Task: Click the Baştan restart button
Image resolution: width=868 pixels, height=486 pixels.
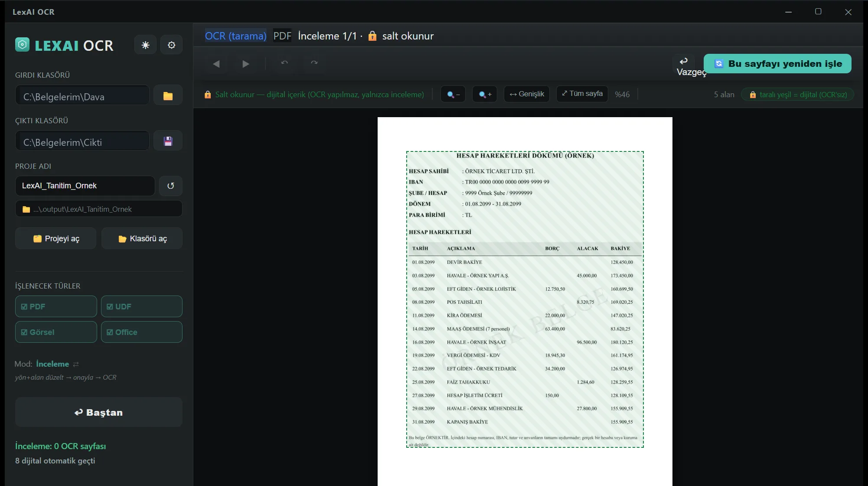Action: coord(99,412)
